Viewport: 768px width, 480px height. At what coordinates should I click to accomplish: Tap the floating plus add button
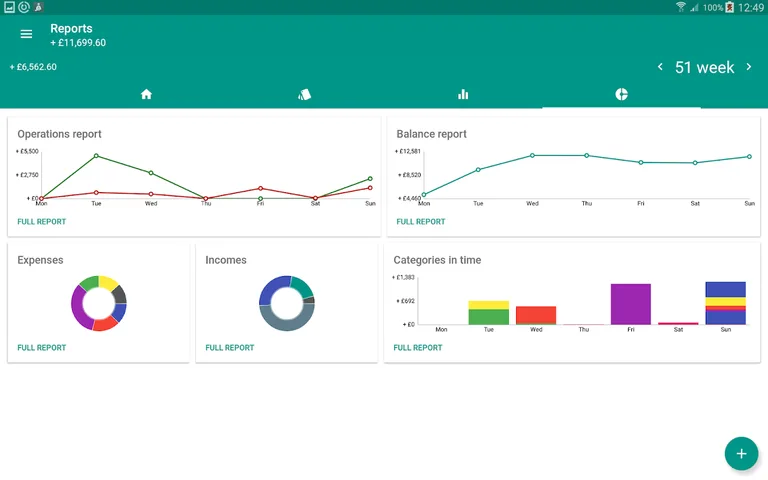point(741,453)
